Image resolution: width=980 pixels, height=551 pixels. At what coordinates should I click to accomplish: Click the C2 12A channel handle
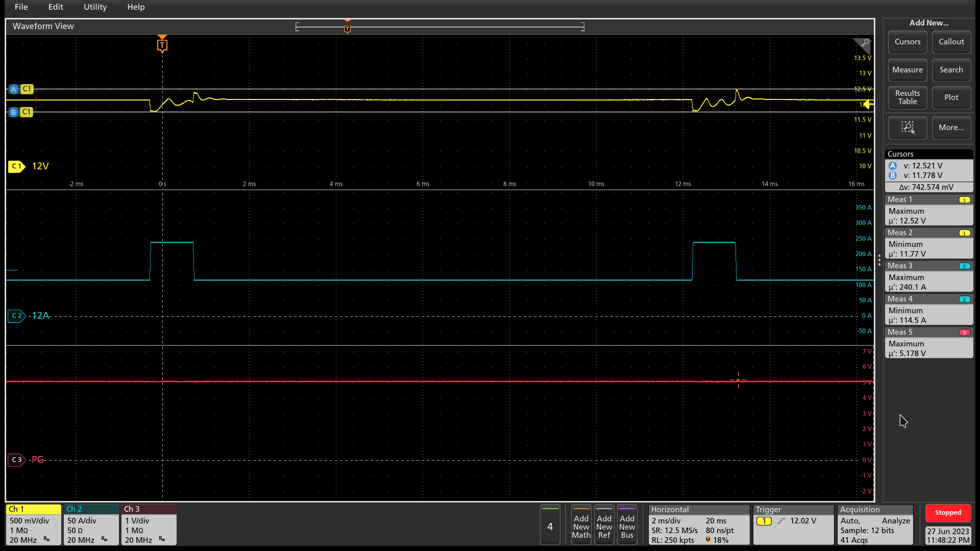(x=16, y=316)
